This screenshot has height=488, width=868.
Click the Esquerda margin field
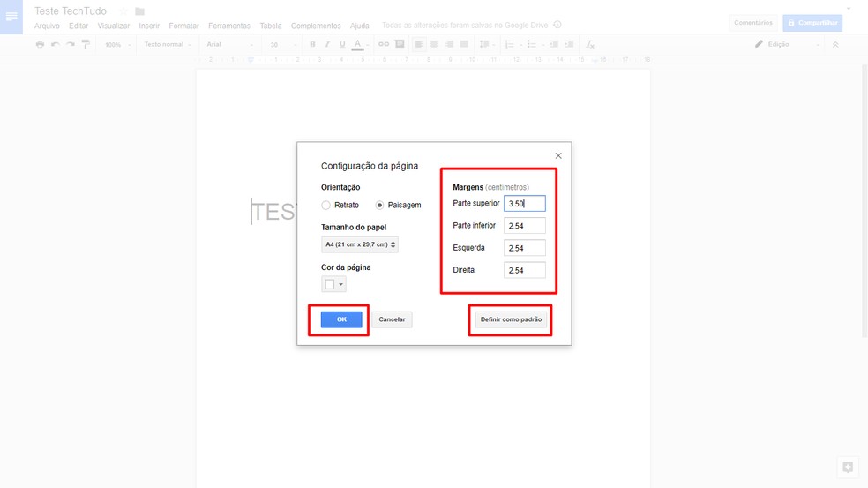525,248
